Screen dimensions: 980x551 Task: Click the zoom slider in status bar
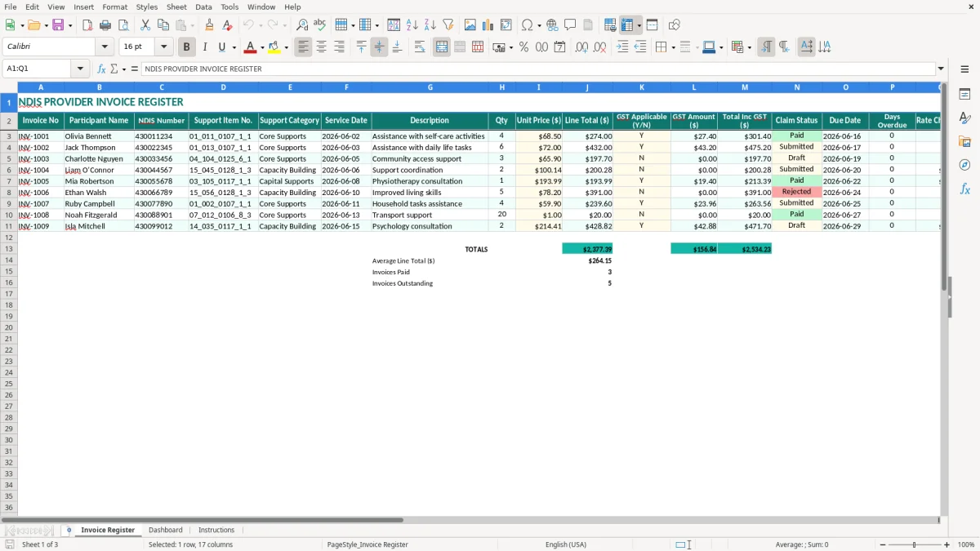914,544
